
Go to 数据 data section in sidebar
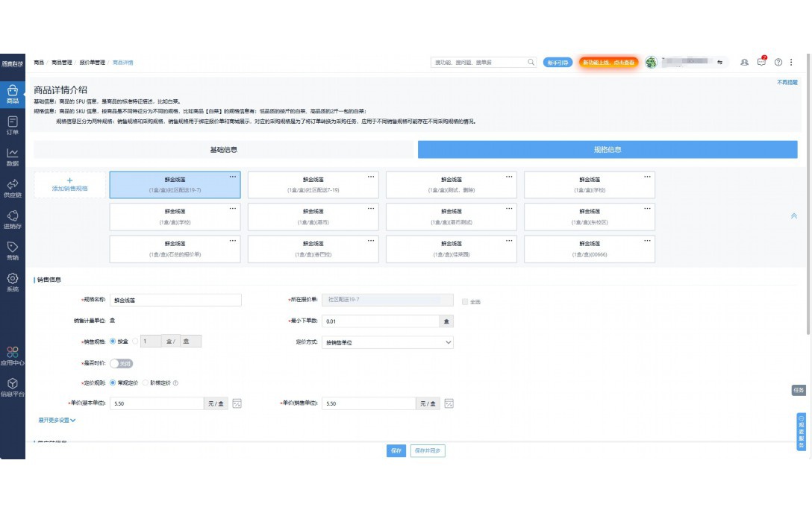[x=12, y=156]
